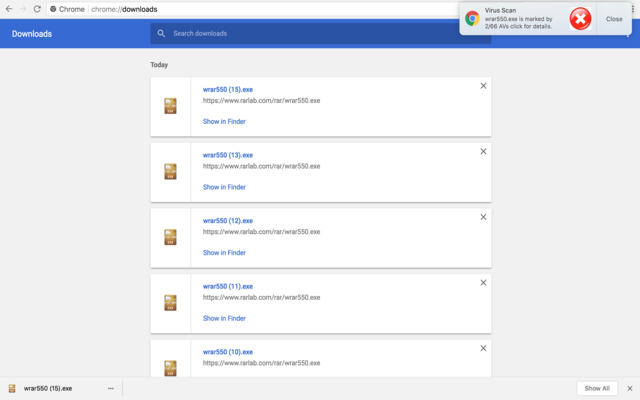
Task: Click the Show All downloads button
Action: (x=597, y=389)
